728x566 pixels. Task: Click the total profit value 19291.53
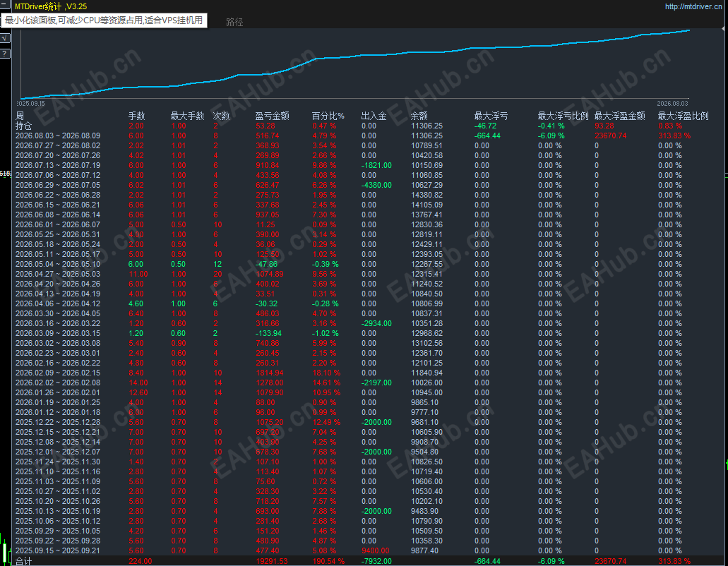point(272,561)
